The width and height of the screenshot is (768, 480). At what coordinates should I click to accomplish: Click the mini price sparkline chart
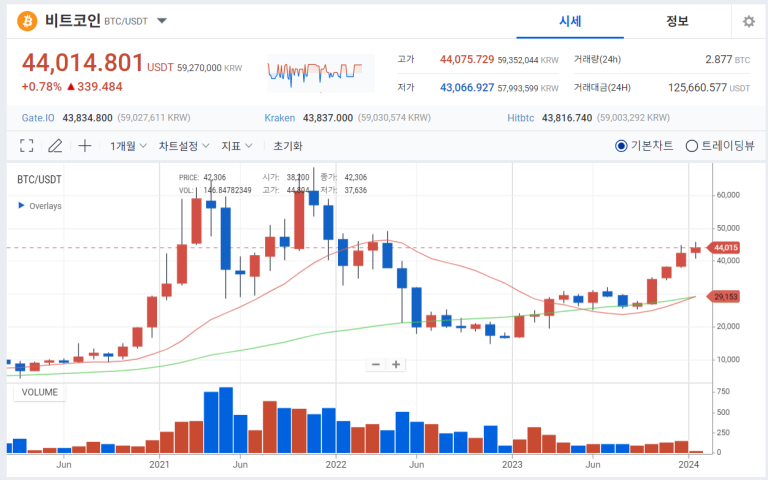[x=315, y=72]
